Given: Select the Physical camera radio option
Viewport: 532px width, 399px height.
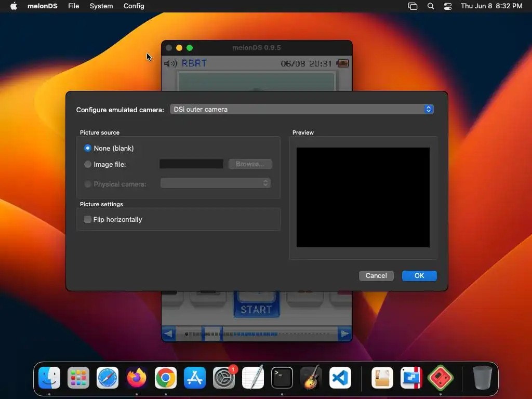Looking at the screenshot, I should tap(87, 184).
